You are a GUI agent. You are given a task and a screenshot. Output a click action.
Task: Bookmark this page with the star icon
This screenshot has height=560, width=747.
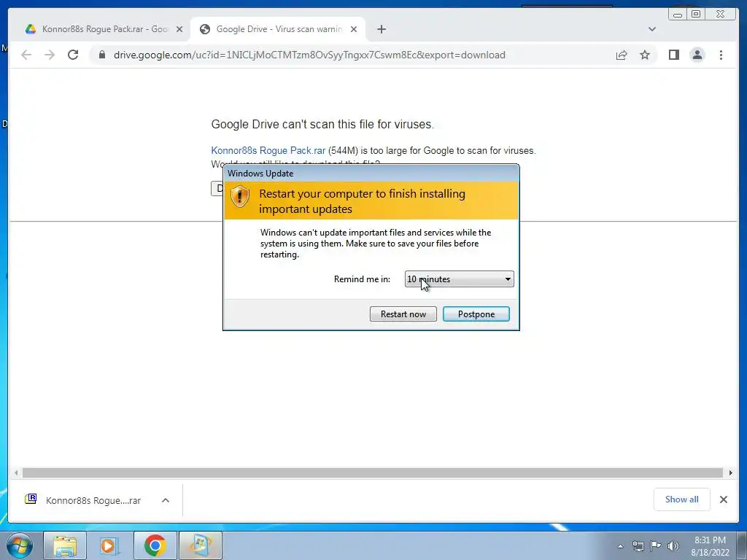pyautogui.click(x=645, y=55)
